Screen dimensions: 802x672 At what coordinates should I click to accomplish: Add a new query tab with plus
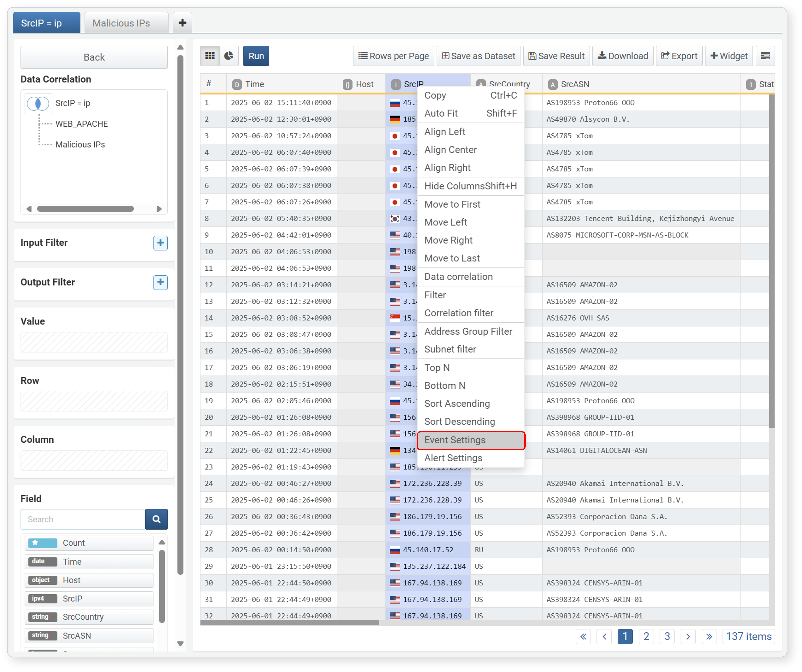pyautogui.click(x=182, y=23)
